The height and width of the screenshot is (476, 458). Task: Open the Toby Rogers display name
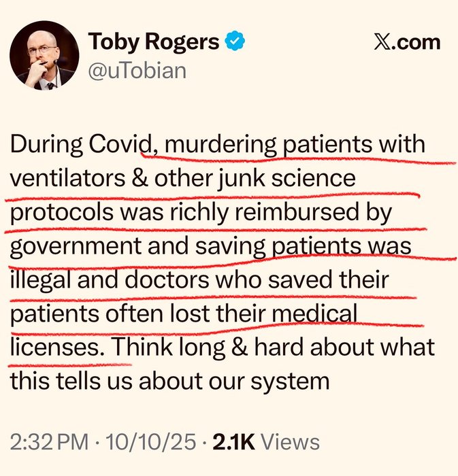point(154,42)
